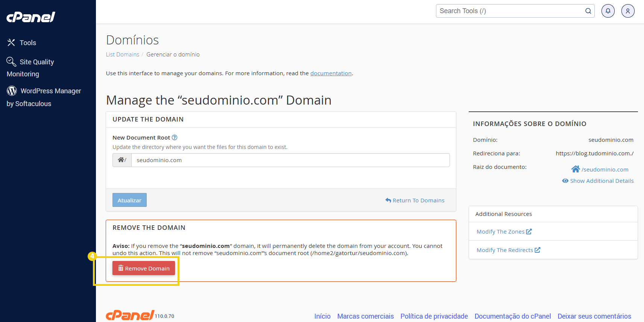Click external-link icon beside Modify The Redirects
The image size is (644, 322).
point(538,250)
